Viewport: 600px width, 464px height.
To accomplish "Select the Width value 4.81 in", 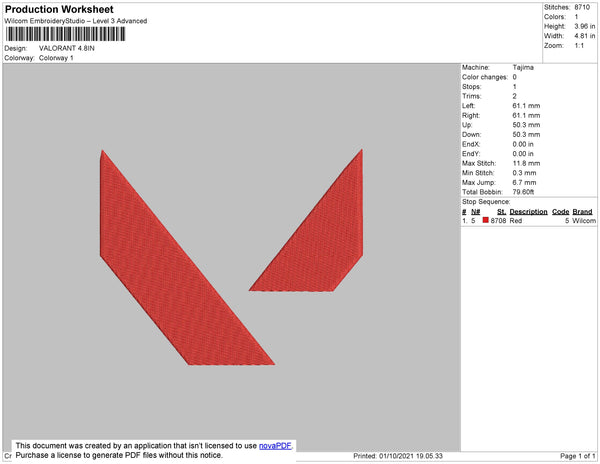I will coord(585,36).
